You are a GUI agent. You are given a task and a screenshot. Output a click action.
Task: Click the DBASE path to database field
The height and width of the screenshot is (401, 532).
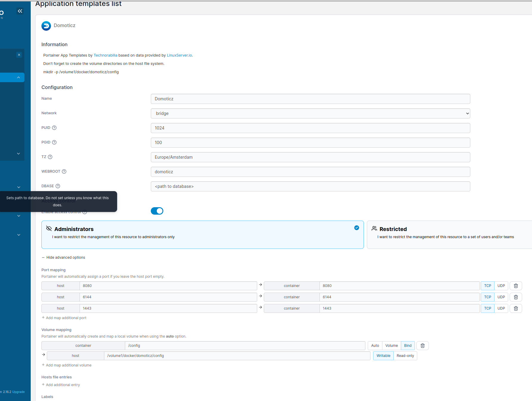tap(311, 186)
